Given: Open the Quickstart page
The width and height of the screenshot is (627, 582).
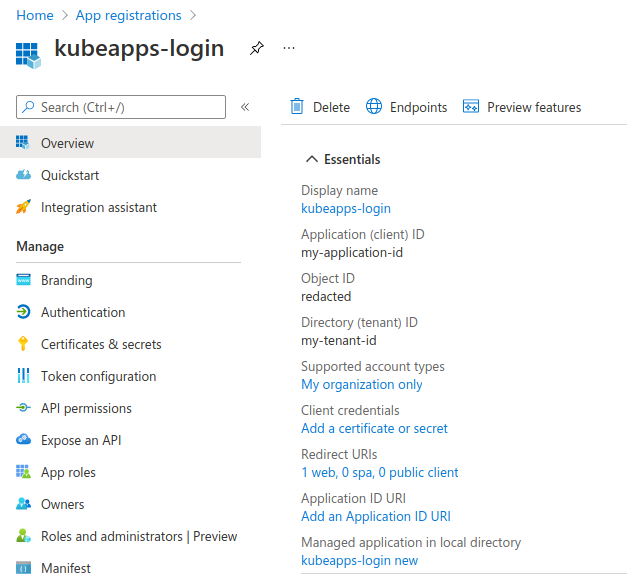Looking at the screenshot, I should point(70,175).
